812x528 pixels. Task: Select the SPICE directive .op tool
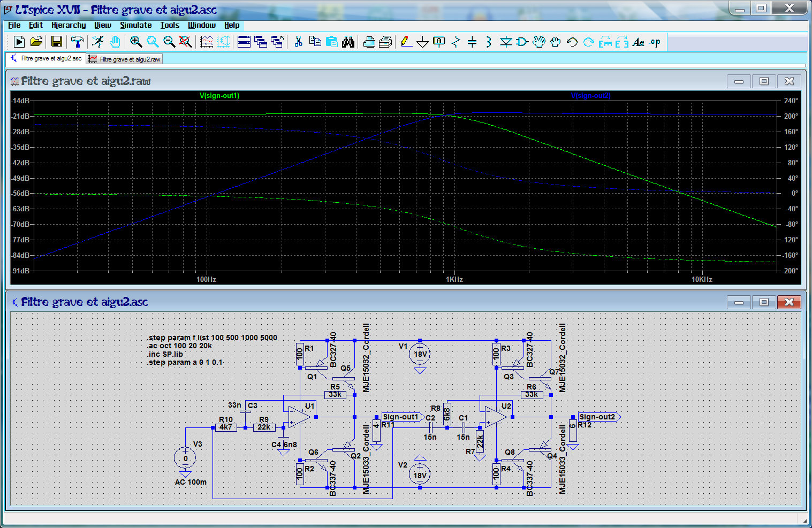pyautogui.click(x=655, y=42)
